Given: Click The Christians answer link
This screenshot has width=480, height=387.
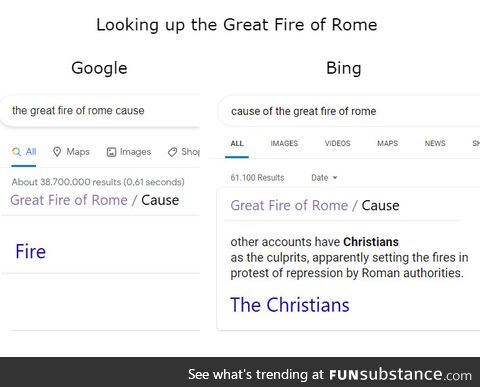Looking at the screenshot, I should click(290, 305).
